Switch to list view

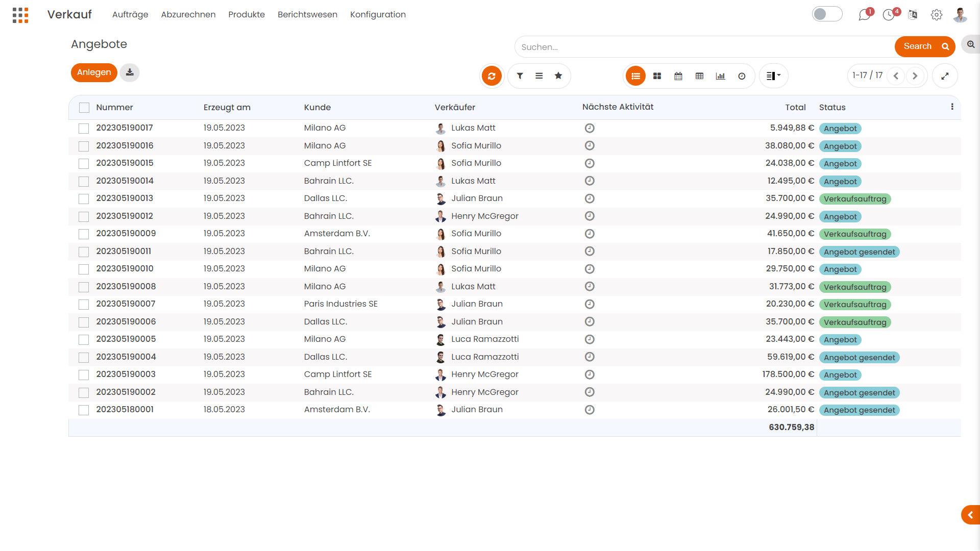tap(635, 76)
